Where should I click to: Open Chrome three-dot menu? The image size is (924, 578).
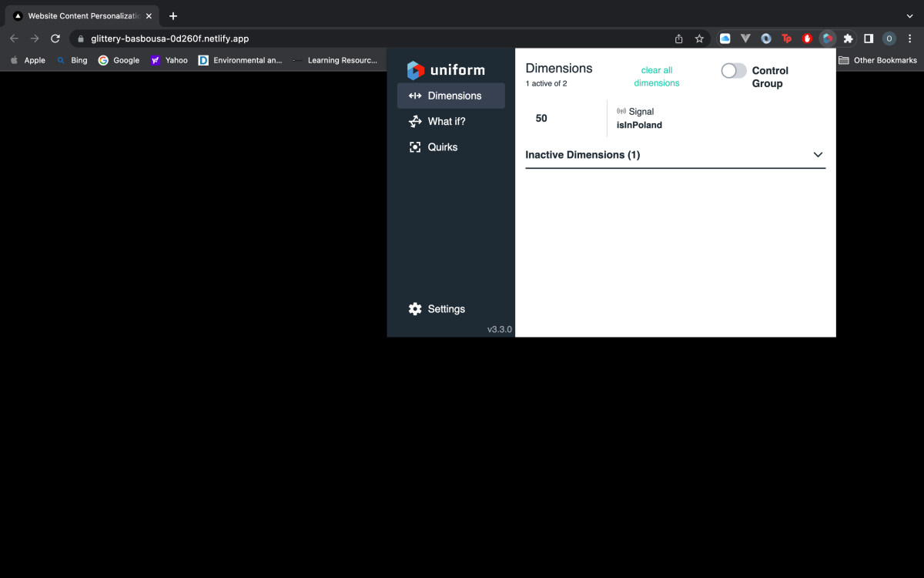click(911, 39)
